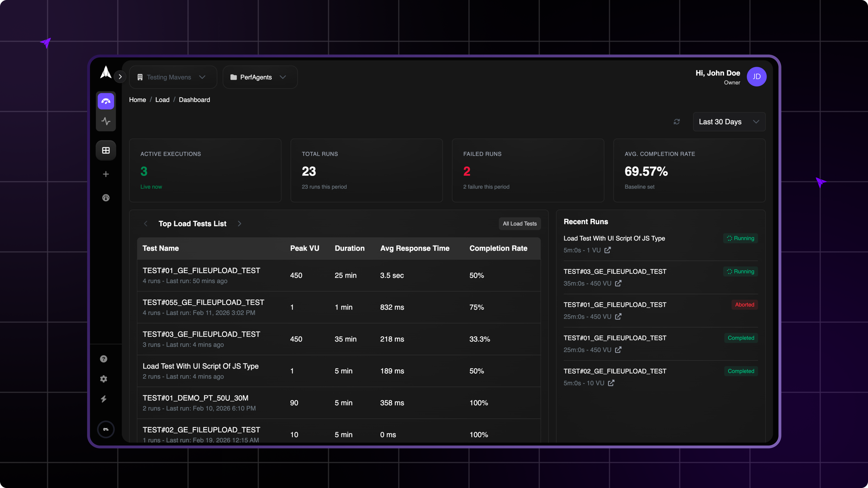Expand the Last 30 Days dropdown
The image size is (868, 488).
click(x=729, y=122)
